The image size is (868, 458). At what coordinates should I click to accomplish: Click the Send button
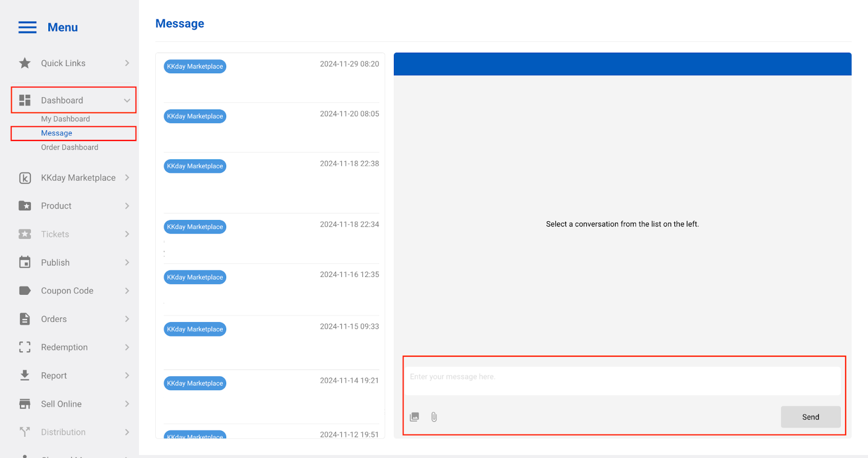click(x=810, y=417)
